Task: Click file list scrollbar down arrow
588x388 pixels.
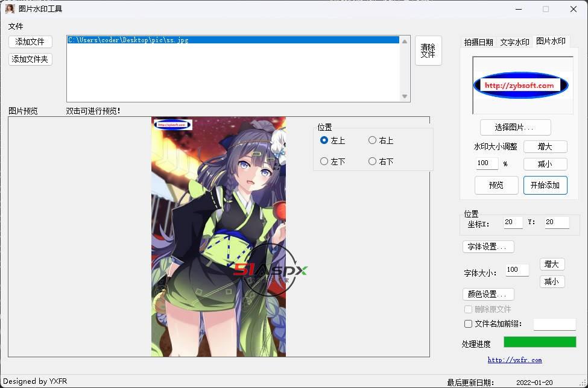Action: pos(405,96)
